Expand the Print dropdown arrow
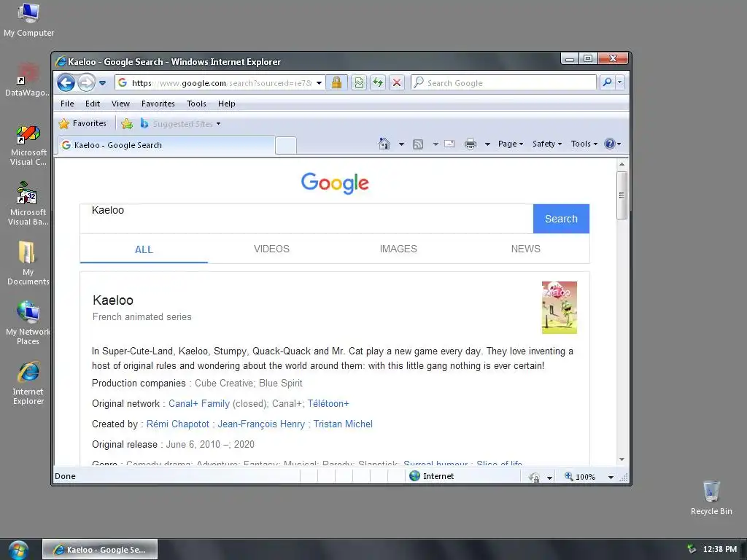Image resolution: width=747 pixels, height=560 pixels. tap(487, 144)
